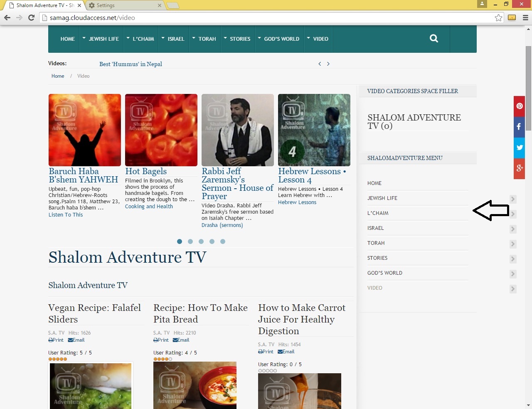The height and width of the screenshot is (409, 532).
Task: Click the browser forward arrow
Action: [x=19, y=17]
